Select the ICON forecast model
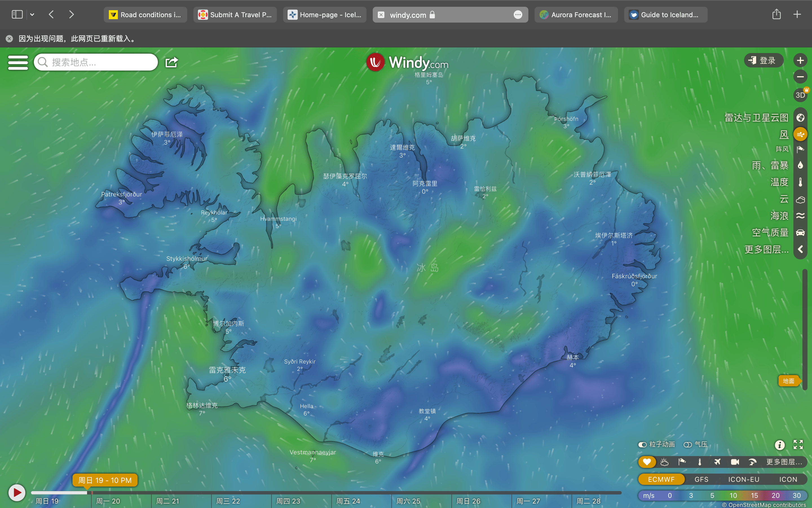The height and width of the screenshot is (508, 812). pyautogui.click(x=788, y=479)
